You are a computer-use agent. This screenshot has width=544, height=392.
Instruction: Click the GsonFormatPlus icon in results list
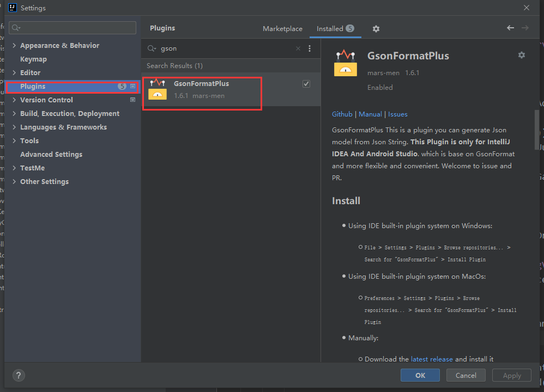point(158,89)
